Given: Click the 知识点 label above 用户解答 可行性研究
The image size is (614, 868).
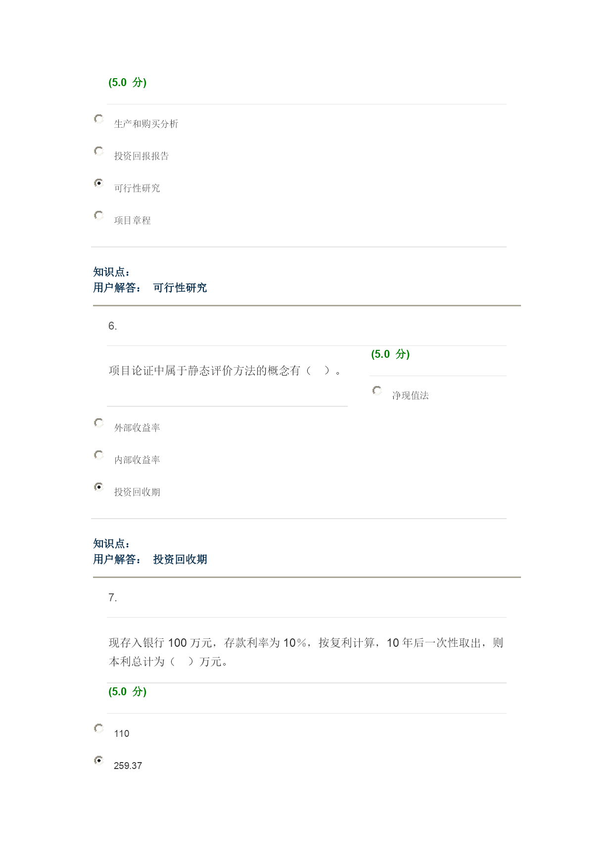Looking at the screenshot, I should [112, 272].
